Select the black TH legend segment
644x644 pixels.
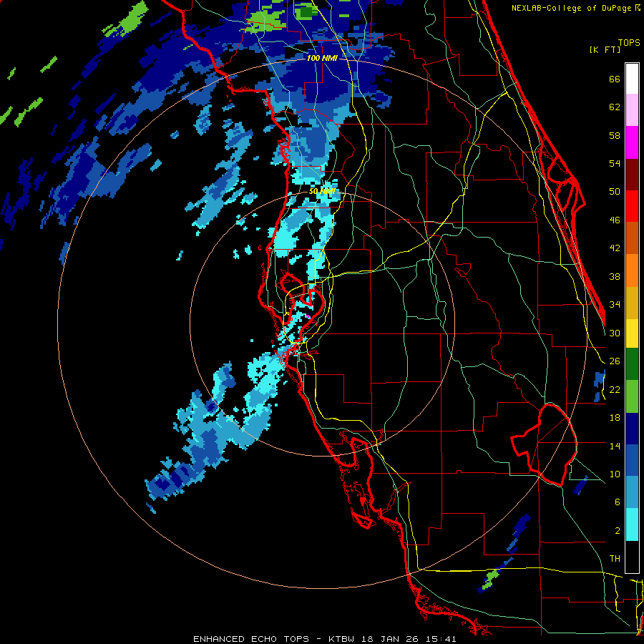(x=632, y=557)
